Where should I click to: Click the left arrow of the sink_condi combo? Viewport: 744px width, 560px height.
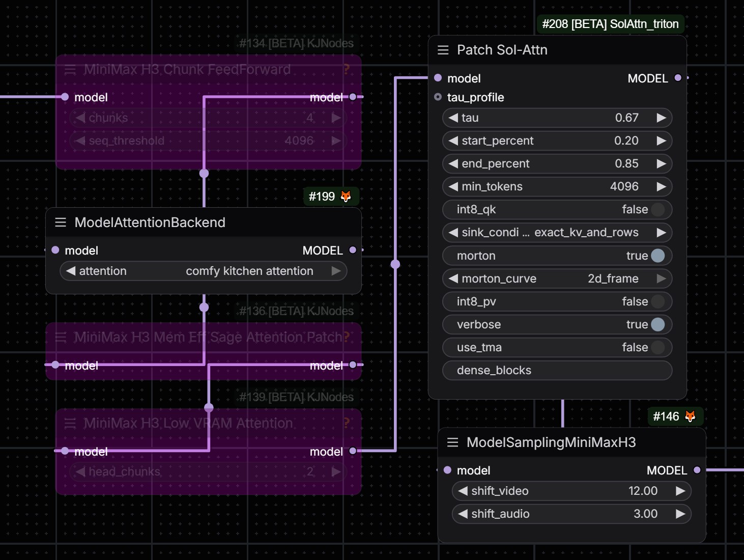453,233
